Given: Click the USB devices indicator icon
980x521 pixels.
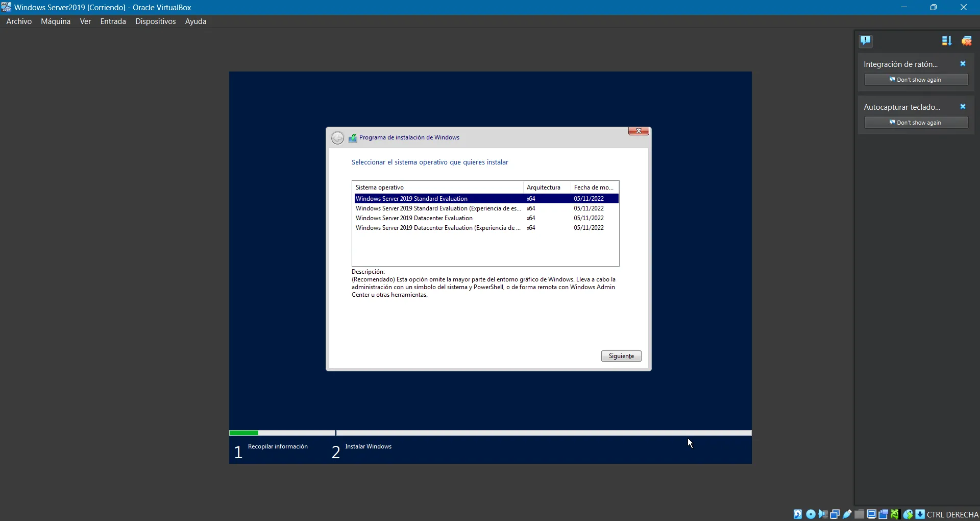Looking at the screenshot, I should point(847,514).
